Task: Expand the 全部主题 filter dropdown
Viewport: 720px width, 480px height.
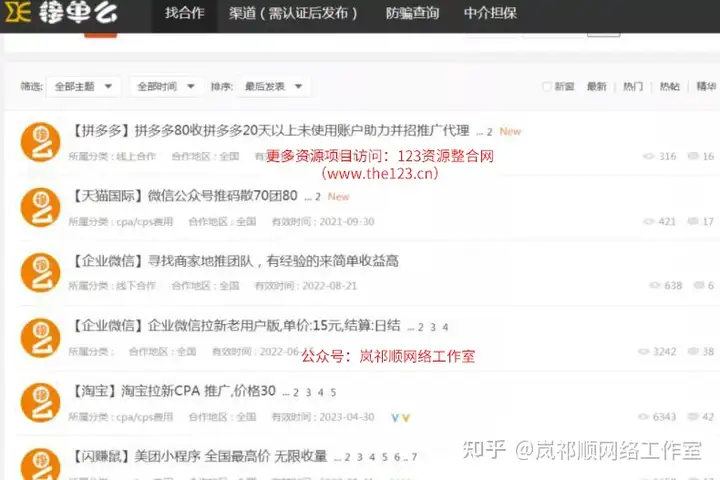Action: [x=84, y=86]
